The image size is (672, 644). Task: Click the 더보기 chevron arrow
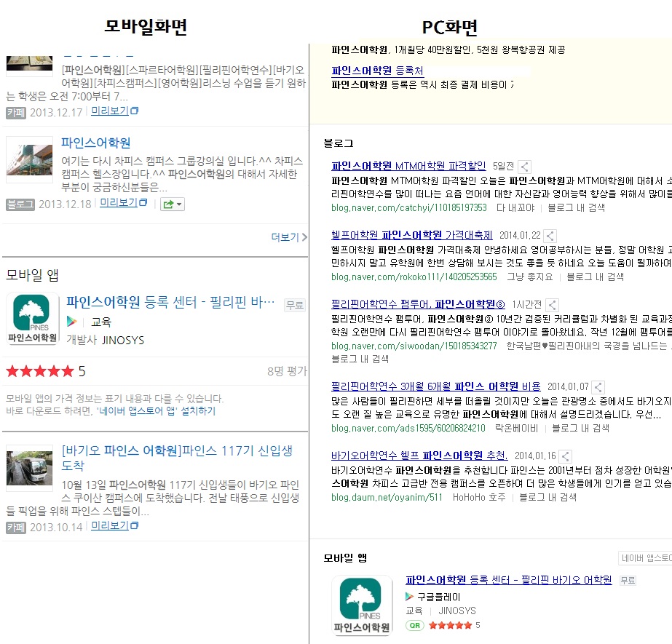(304, 237)
